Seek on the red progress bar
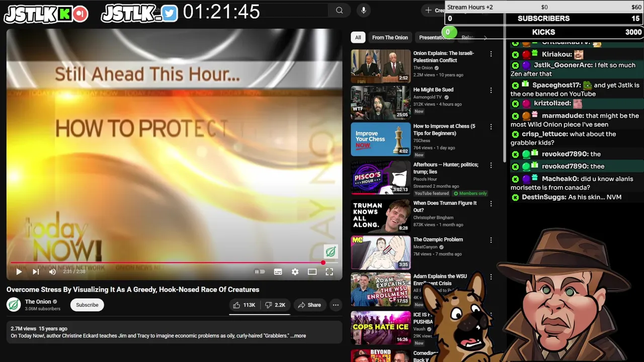This screenshot has height=362, width=644. pyautogui.click(x=174, y=262)
